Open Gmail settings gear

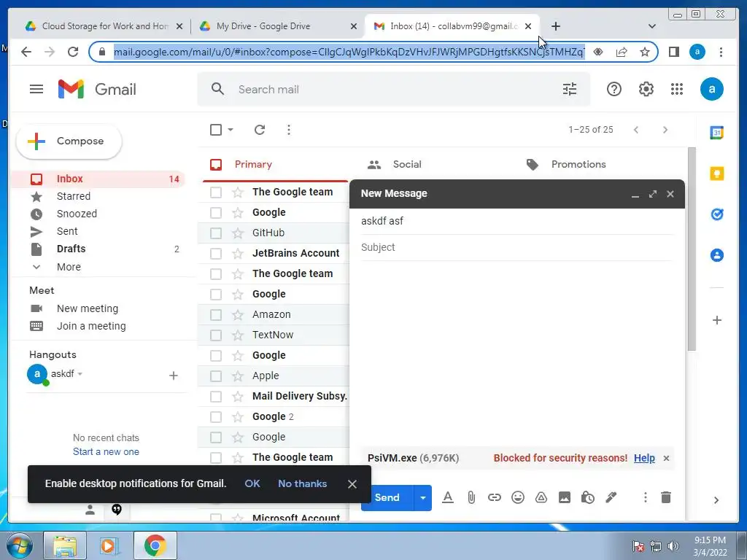[646, 89]
